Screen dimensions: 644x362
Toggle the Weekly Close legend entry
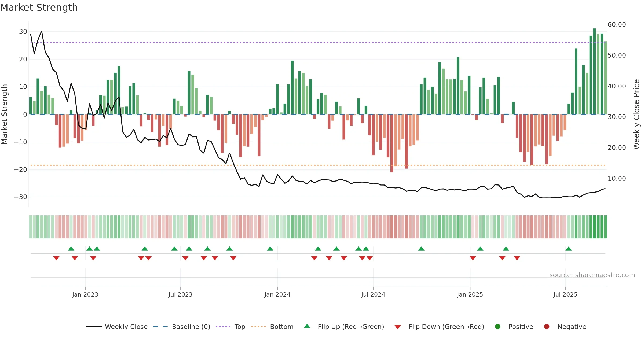[x=117, y=327]
